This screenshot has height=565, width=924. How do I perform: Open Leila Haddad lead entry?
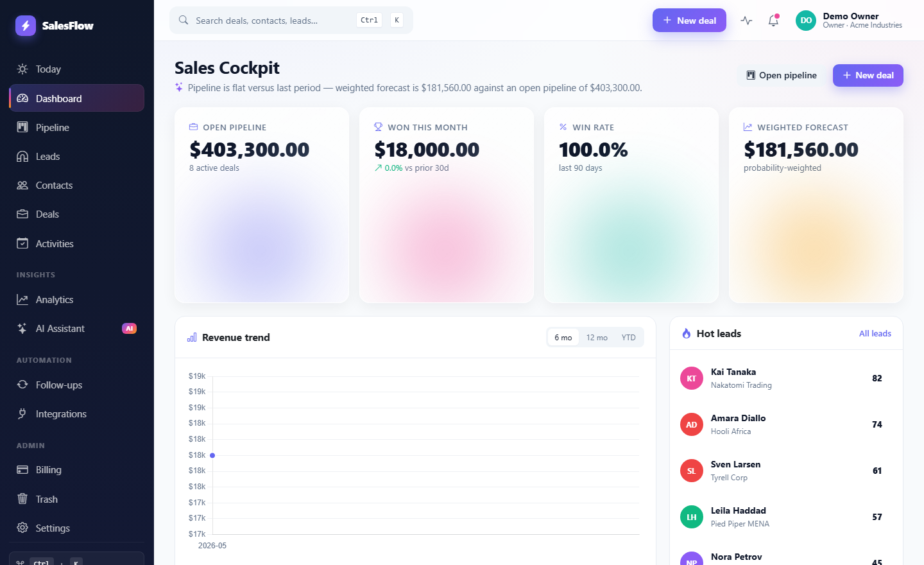point(786,517)
